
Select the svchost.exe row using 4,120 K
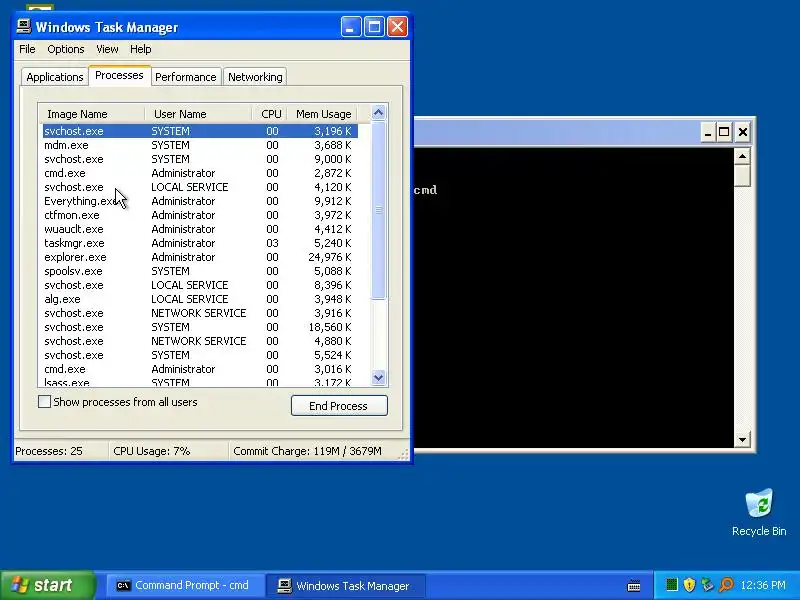[200, 187]
